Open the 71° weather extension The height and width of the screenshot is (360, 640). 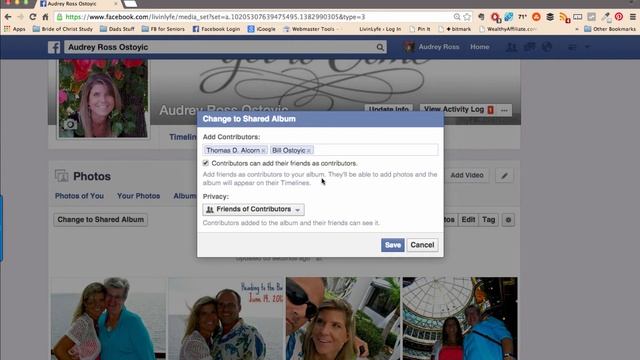522,17
